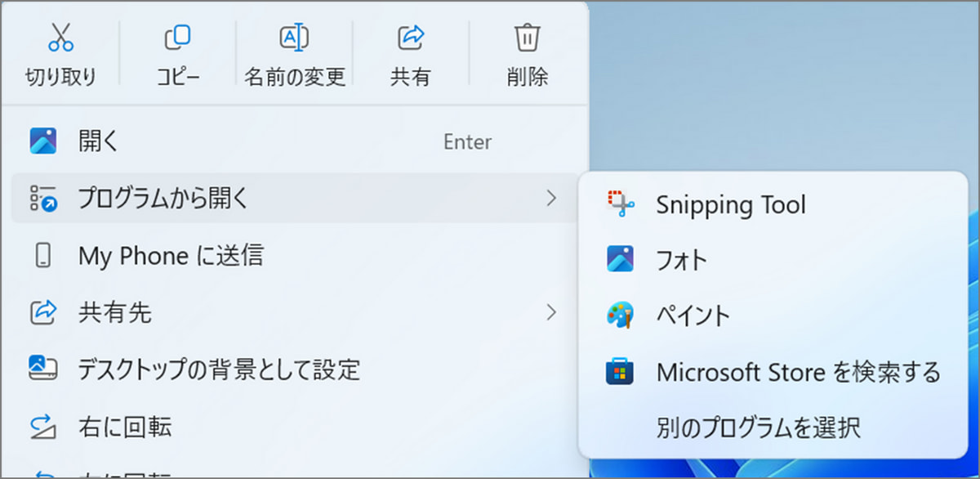The image size is (980, 479).
Task: Select 右に回転 menu item
Action: click(x=125, y=426)
